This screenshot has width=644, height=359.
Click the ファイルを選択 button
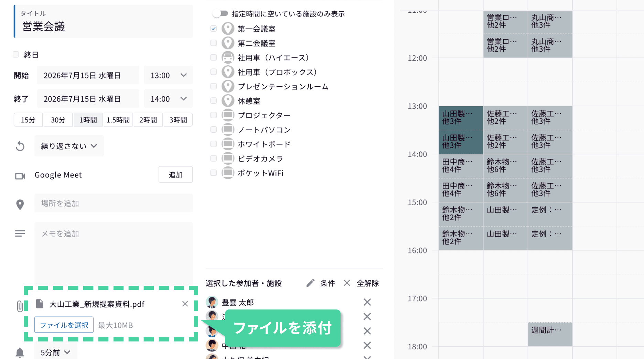click(64, 325)
